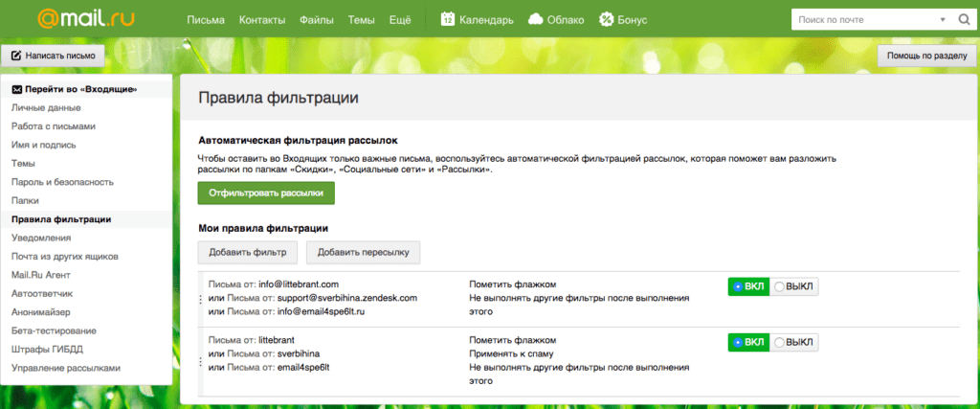
Task: Click the Добавить фильтр button
Action: [x=248, y=252]
